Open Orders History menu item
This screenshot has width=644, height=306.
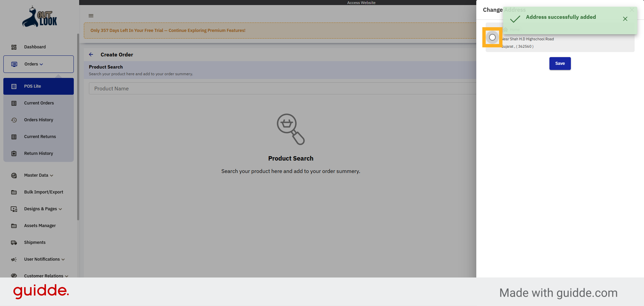(39, 120)
